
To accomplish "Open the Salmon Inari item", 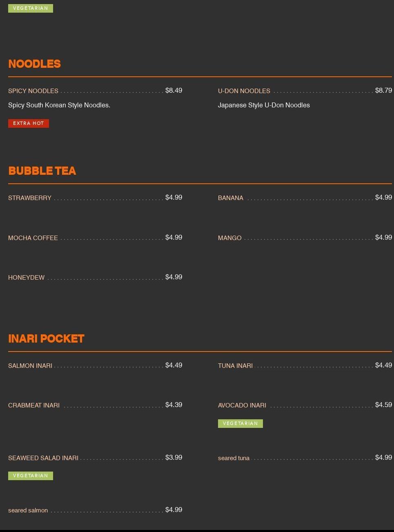I will pyautogui.click(x=30, y=366).
